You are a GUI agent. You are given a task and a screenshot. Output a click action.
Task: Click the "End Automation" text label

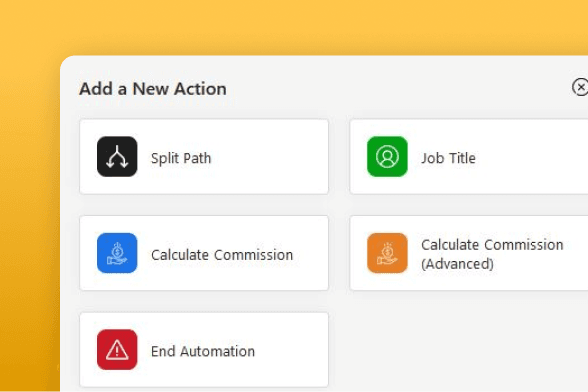(202, 351)
